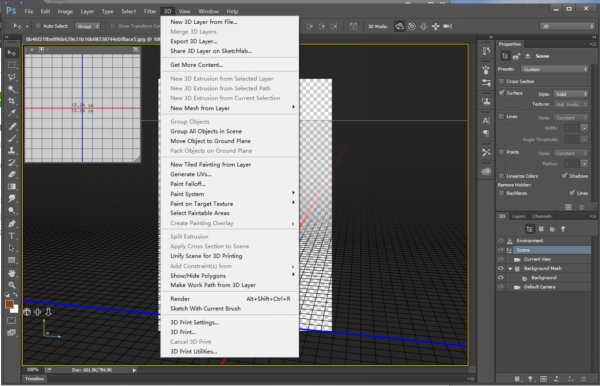Open the Presets Custom dropdown
The width and height of the screenshot is (600, 386).
(x=554, y=69)
